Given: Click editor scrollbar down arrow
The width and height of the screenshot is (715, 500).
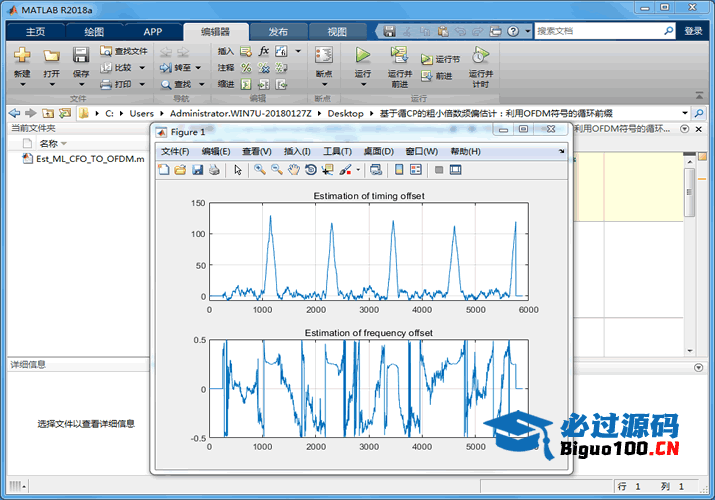Looking at the screenshot, I should pyautogui.click(x=689, y=351).
